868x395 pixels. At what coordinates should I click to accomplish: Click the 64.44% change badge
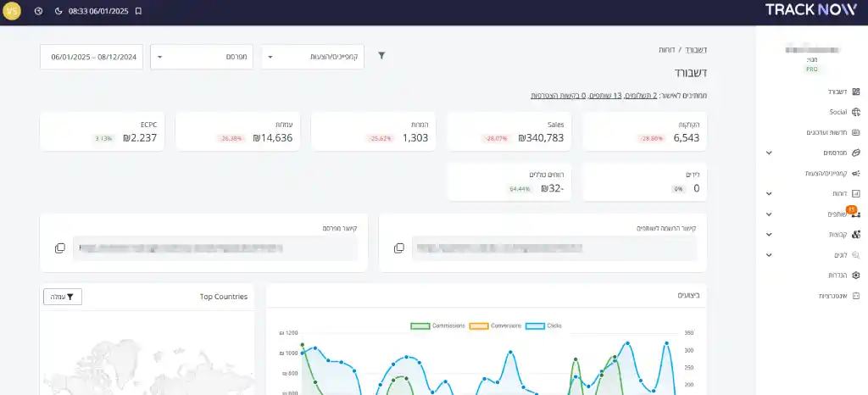coord(520,189)
